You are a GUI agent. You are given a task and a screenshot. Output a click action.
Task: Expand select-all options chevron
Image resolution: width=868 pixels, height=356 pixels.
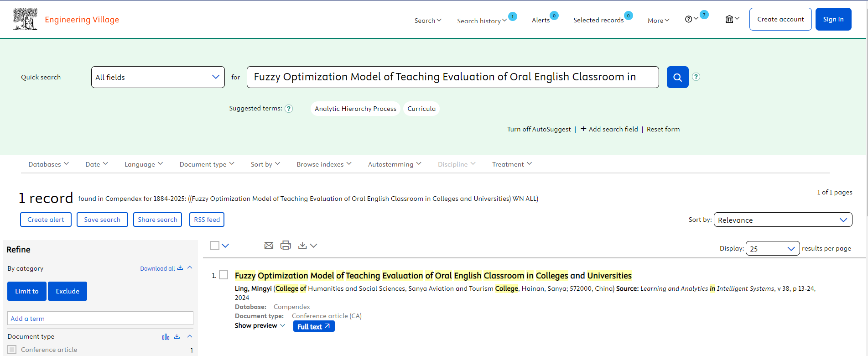point(225,246)
